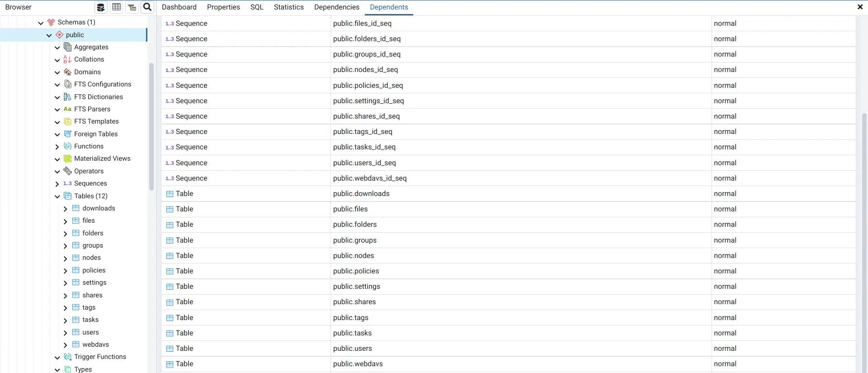Expand the users table node
The image size is (868, 373).
[65, 333]
